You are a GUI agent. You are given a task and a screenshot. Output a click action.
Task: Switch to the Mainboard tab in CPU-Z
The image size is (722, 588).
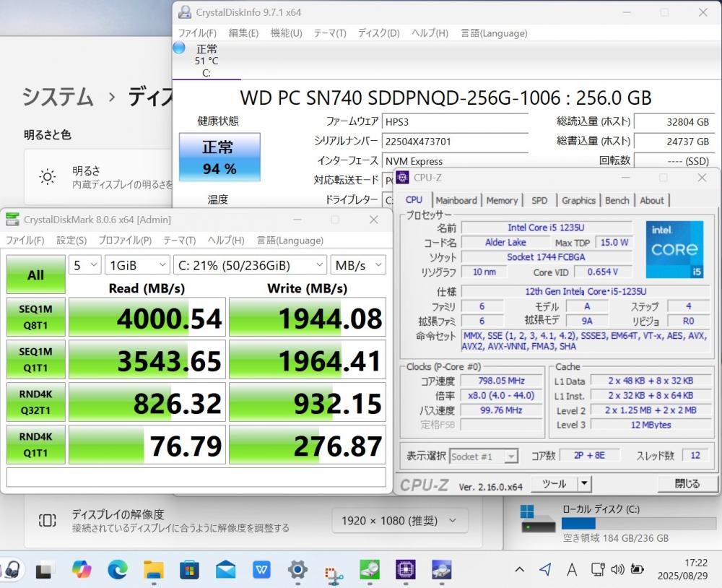[456, 201]
